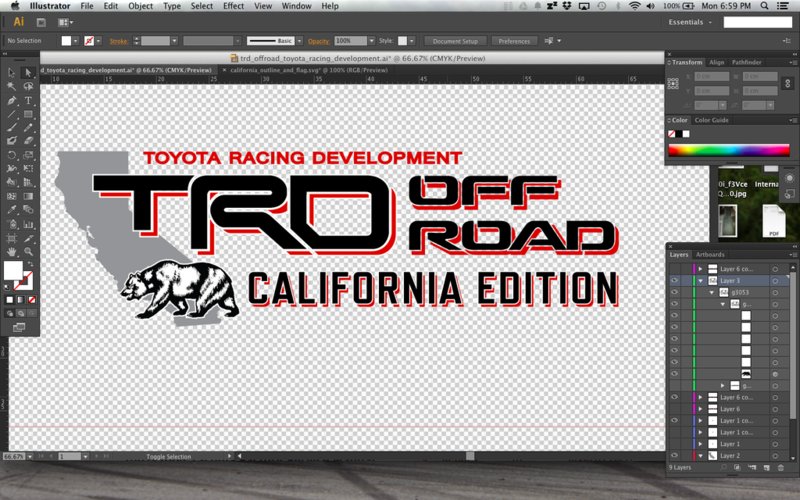Screen dimensions: 800x500
Task: Click the Delete Selection trash icon in Layers
Action: (x=781, y=467)
